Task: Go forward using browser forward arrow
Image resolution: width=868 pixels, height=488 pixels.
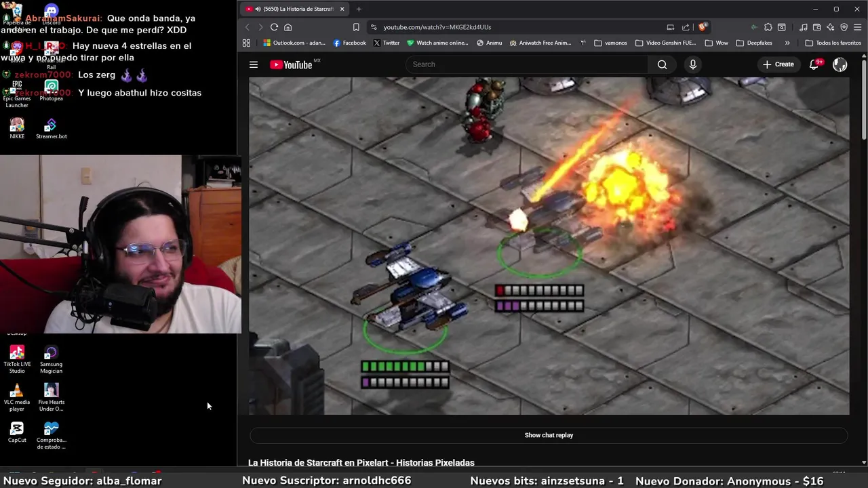Action: pyautogui.click(x=260, y=27)
